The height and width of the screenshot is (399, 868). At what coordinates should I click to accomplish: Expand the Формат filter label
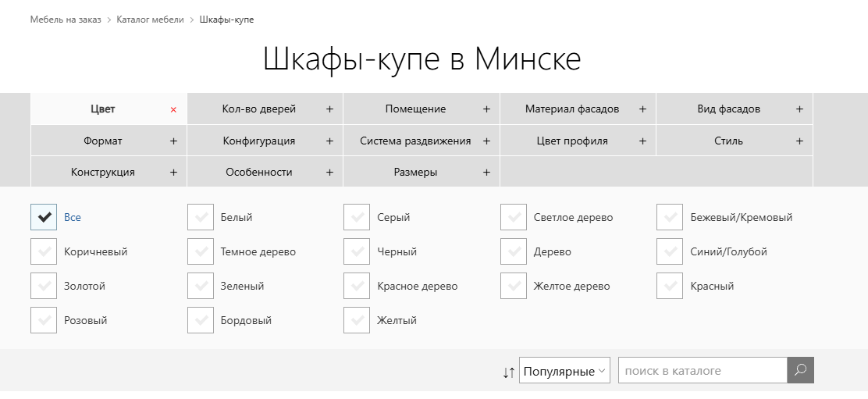click(x=102, y=141)
